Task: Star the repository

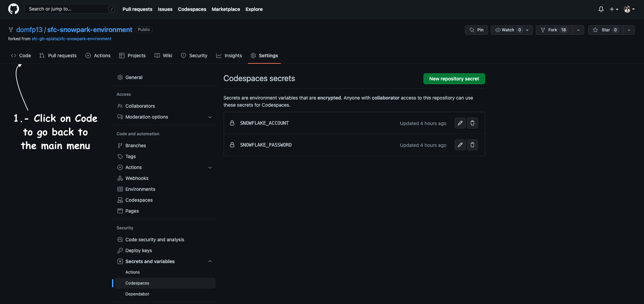Action: click(x=606, y=30)
